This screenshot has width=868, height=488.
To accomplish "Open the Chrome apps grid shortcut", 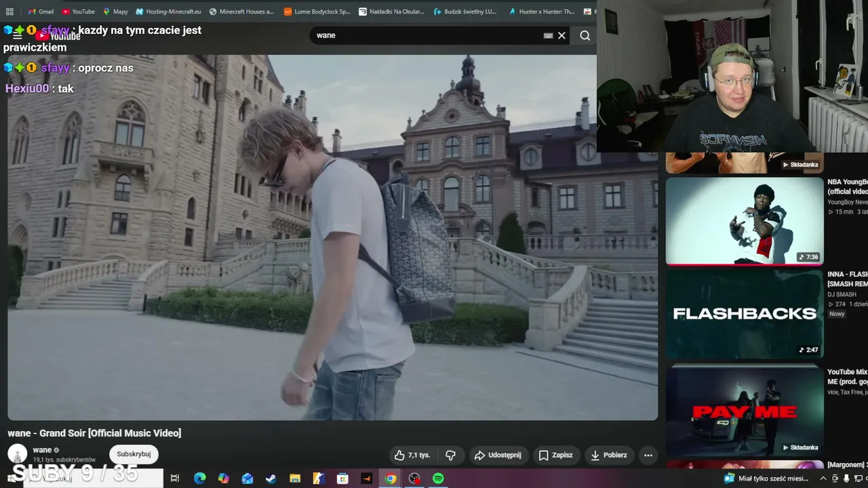I will (9, 12).
